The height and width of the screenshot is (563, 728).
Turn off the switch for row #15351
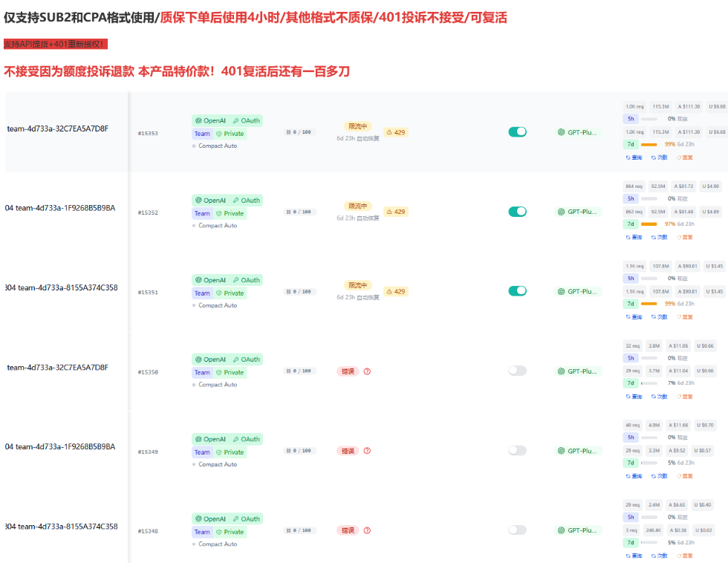pyautogui.click(x=517, y=291)
